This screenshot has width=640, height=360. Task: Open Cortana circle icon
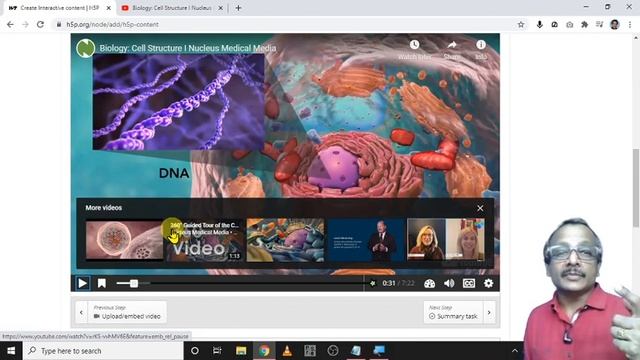(195, 351)
